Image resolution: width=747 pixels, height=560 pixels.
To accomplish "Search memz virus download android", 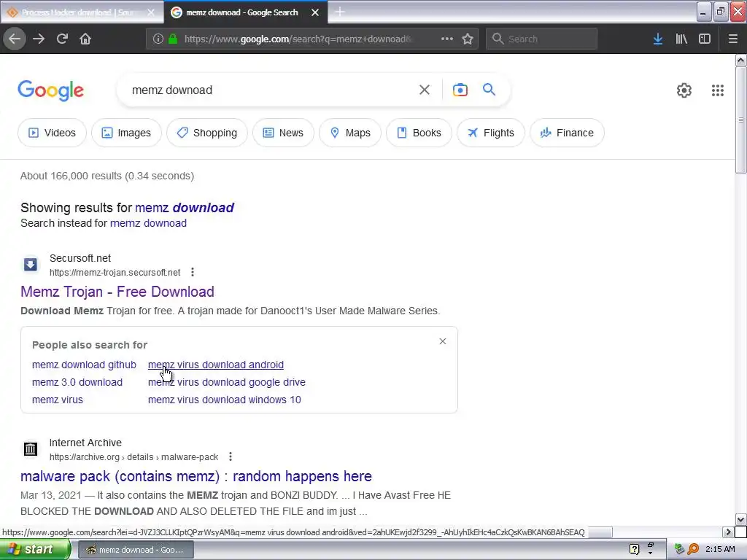I will 216,365.
